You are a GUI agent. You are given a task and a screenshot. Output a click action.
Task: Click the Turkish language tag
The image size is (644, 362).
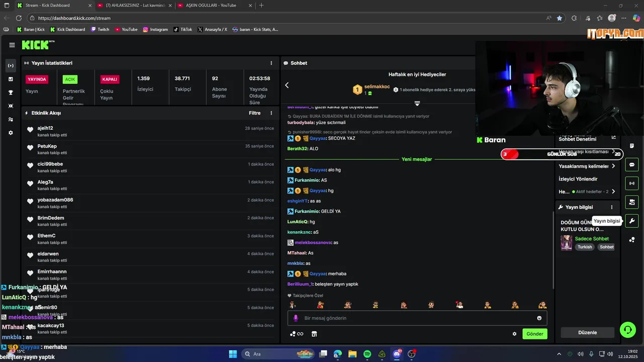click(x=585, y=247)
